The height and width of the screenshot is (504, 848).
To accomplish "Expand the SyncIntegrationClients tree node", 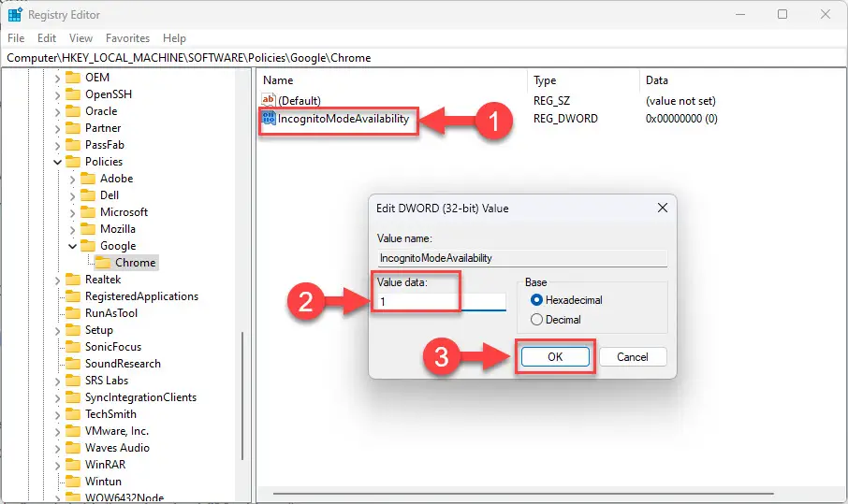I will (57, 397).
